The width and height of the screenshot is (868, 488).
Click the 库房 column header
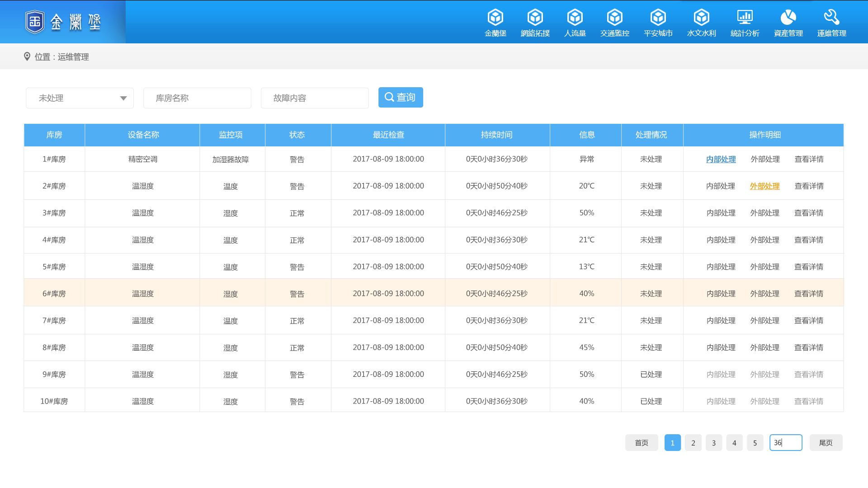coord(54,135)
